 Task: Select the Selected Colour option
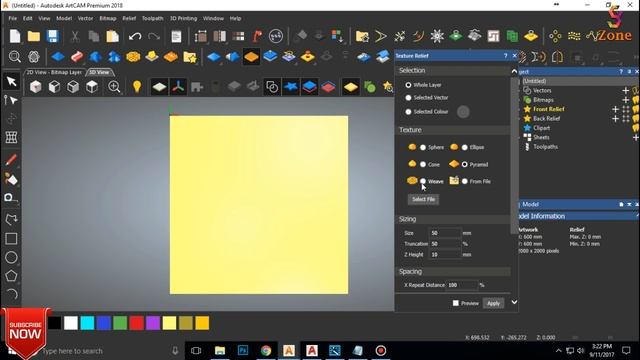coord(408,112)
